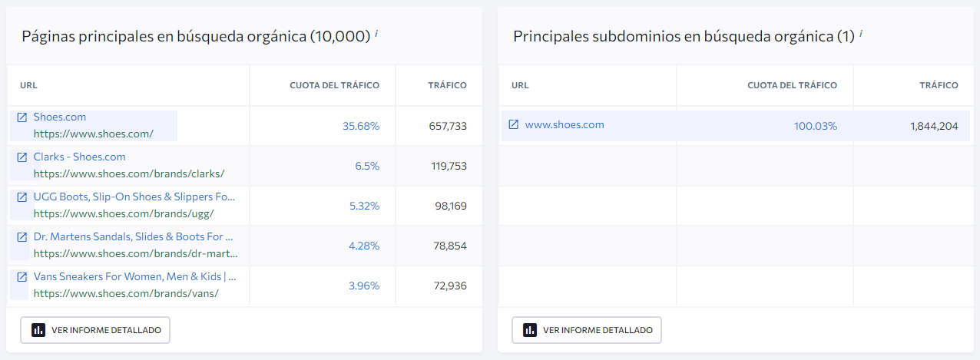Image resolution: width=980 pixels, height=360 pixels.
Task: Click external link icon next to Shoes.com
Action: point(22,117)
